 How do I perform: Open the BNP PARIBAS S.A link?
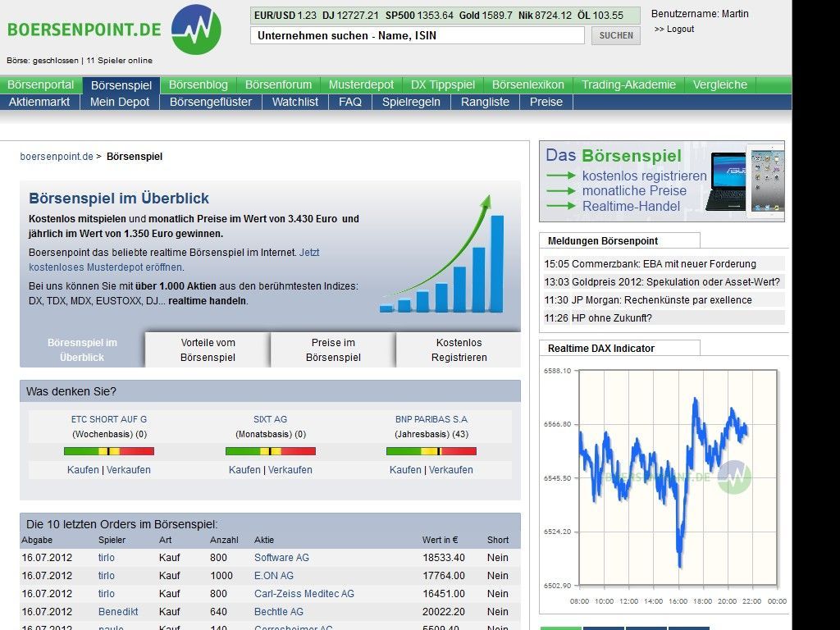tap(431, 419)
